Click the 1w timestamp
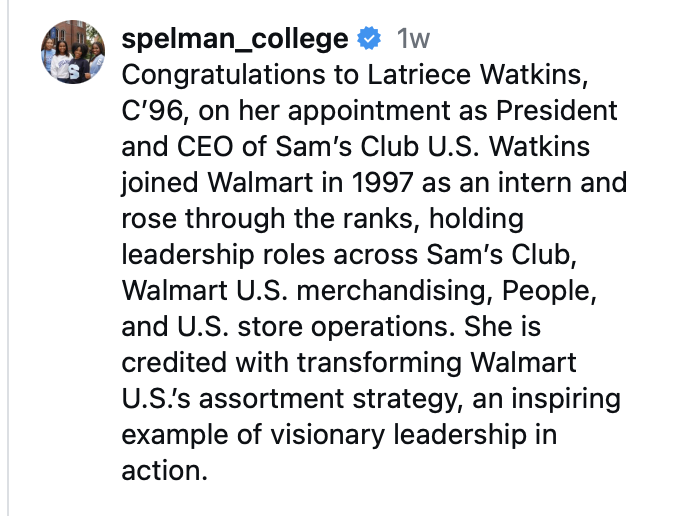 tap(413, 40)
